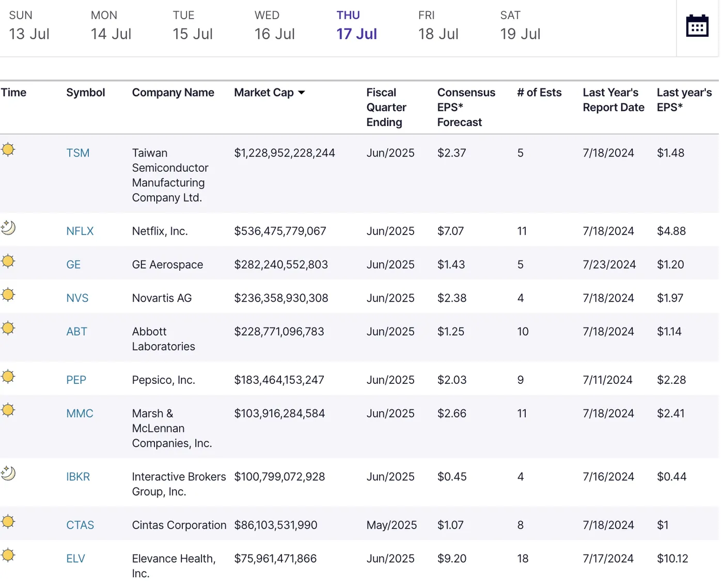Open the calendar date picker icon
The image size is (723, 588).
click(697, 26)
